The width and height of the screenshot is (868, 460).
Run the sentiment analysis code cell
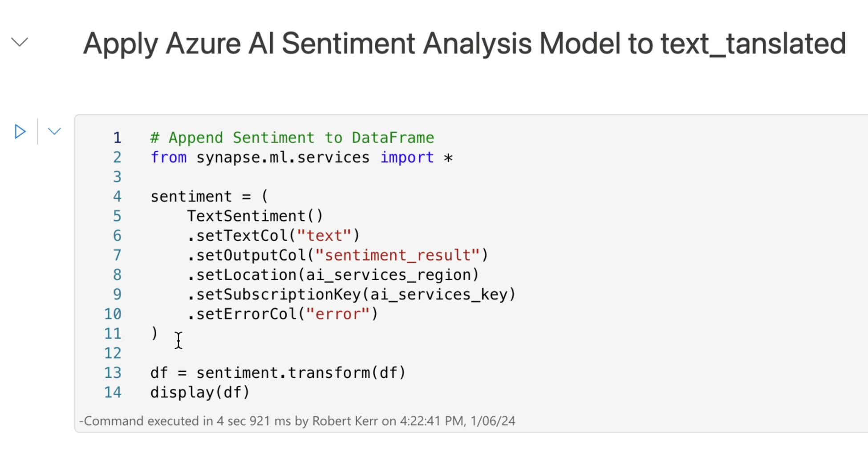[20, 132]
